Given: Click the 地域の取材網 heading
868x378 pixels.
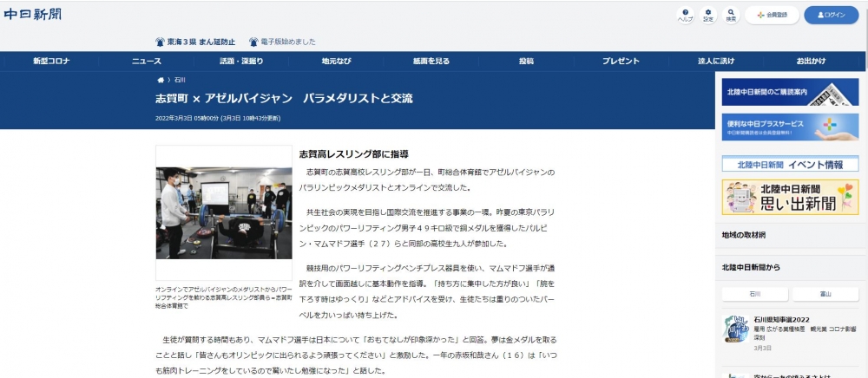Looking at the screenshot, I should (744, 235).
